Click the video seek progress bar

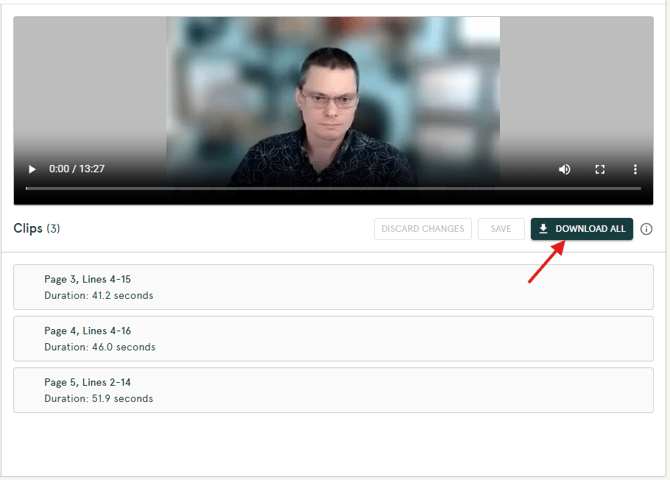[x=333, y=188]
